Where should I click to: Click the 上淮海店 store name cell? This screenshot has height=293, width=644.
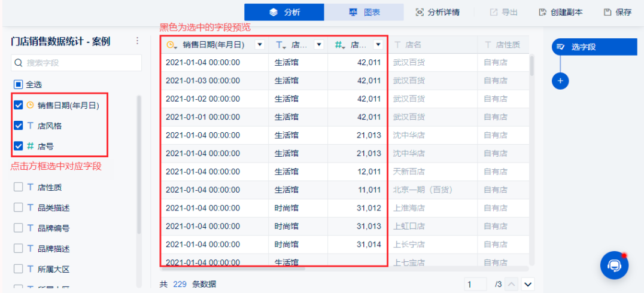[x=432, y=207]
